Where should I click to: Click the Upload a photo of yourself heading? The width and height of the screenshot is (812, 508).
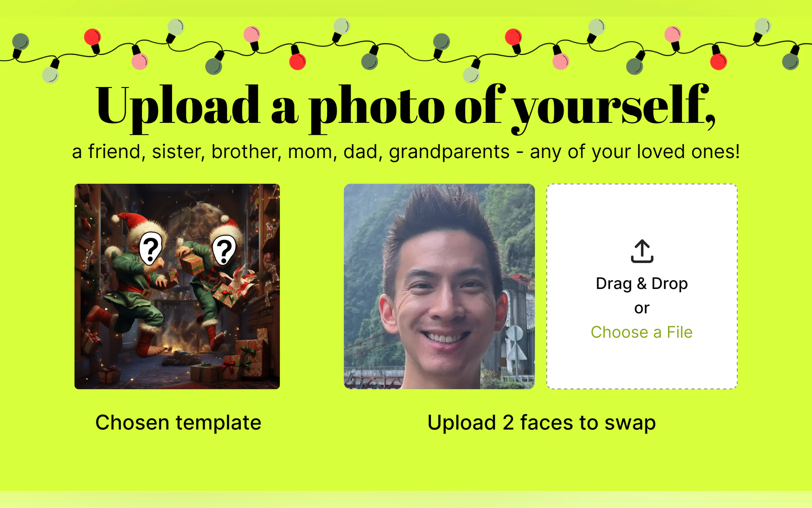tap(406, 107)
